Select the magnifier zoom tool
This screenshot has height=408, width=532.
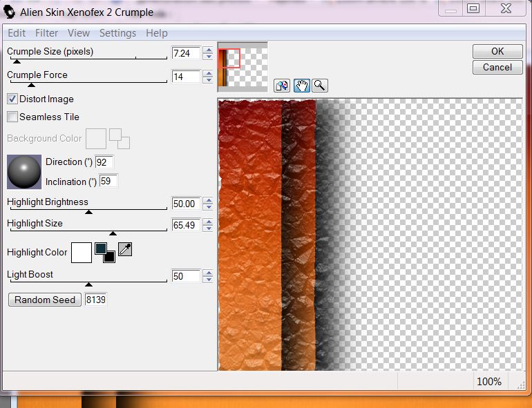[320, 86]
